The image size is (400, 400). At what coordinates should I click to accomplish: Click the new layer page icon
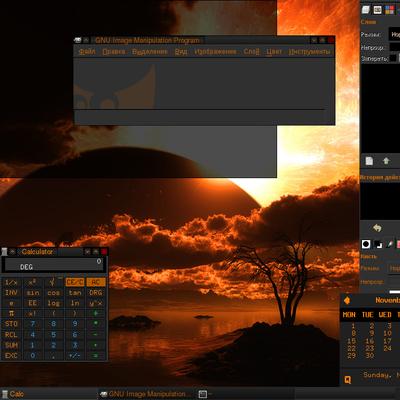[369, 161]
